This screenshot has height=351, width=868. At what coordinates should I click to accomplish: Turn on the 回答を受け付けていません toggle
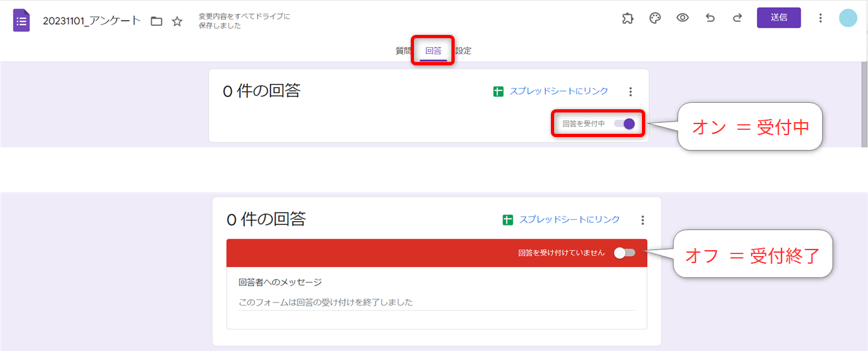625,253
